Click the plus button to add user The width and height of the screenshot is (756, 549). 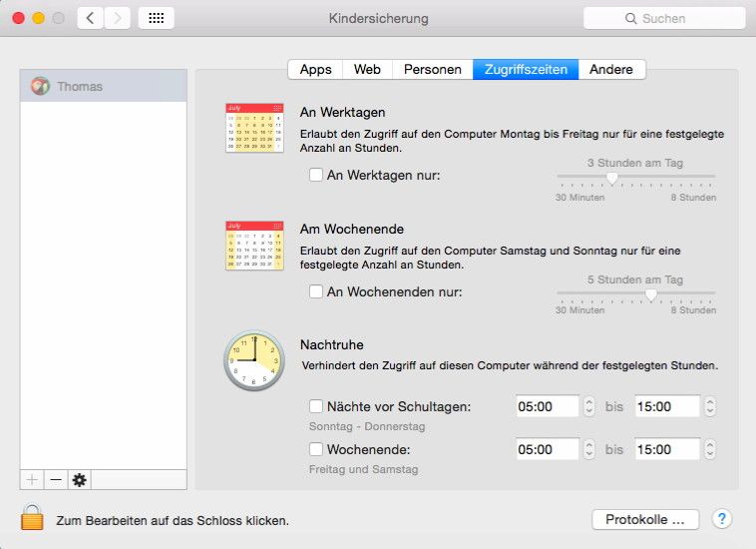pyautogui.click(x=32, y=480)
